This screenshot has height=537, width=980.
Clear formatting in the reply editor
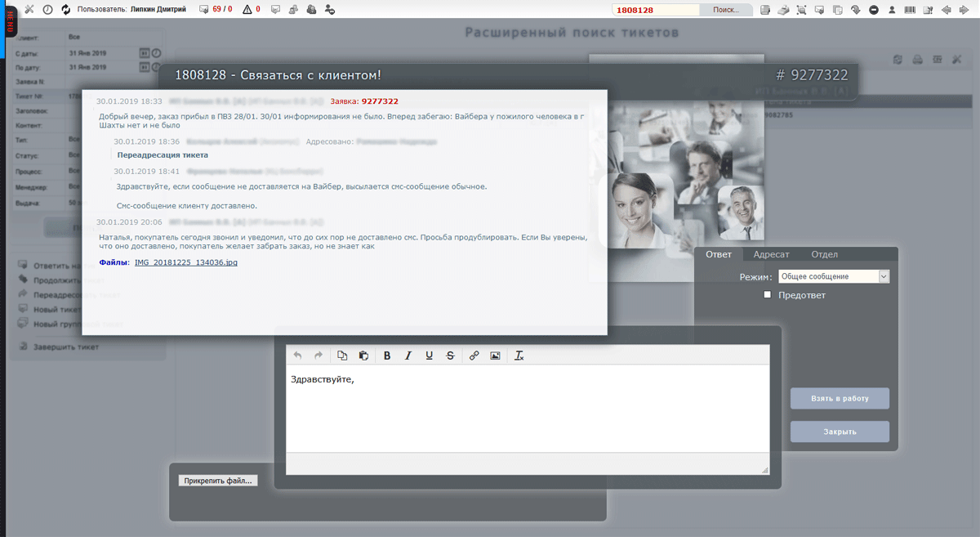(519, 356)
